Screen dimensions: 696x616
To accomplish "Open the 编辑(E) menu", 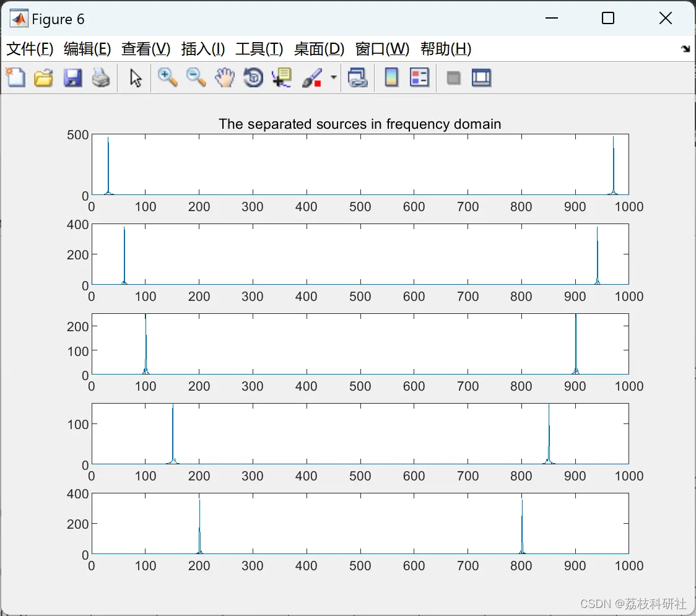I will point(87,49).
